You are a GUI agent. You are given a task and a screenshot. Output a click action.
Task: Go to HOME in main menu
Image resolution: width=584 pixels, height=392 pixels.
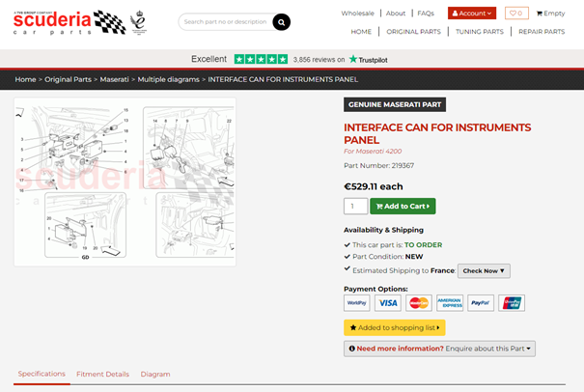point(361,32)
